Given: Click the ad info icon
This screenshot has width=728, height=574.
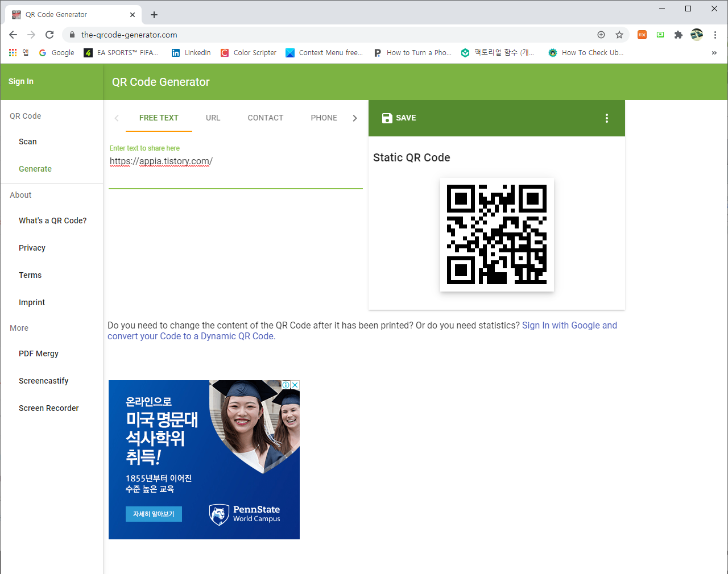Looking at the screenshot, I should (x=287, y=385).
